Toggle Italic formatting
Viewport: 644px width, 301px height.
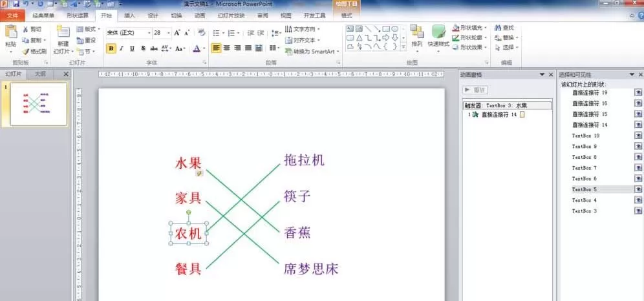pyautogui.click(x=122, y=48)
